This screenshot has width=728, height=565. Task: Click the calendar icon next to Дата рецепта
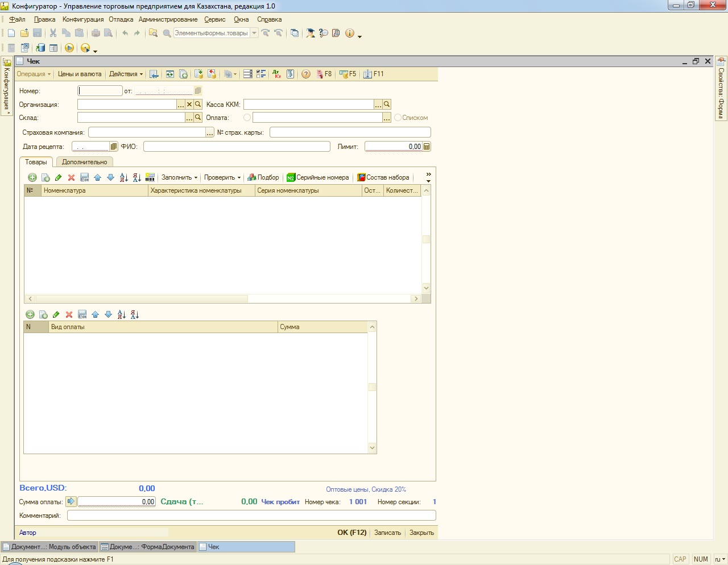[114, 146]
